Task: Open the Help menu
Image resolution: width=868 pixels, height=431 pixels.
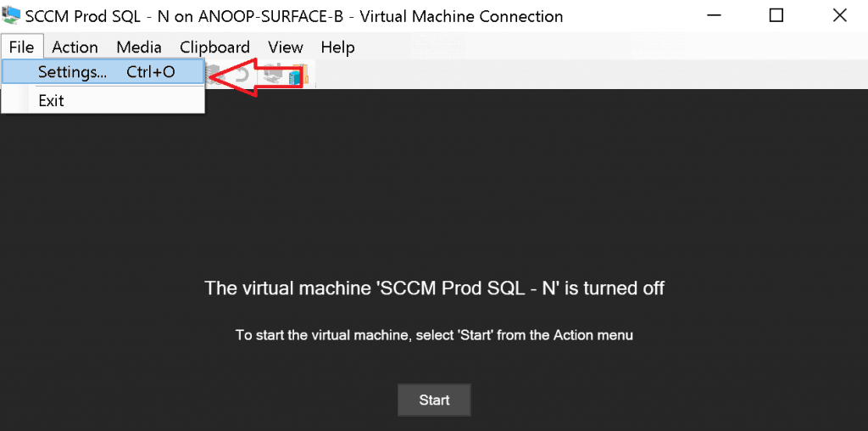Action: click(x=337, y=47)
